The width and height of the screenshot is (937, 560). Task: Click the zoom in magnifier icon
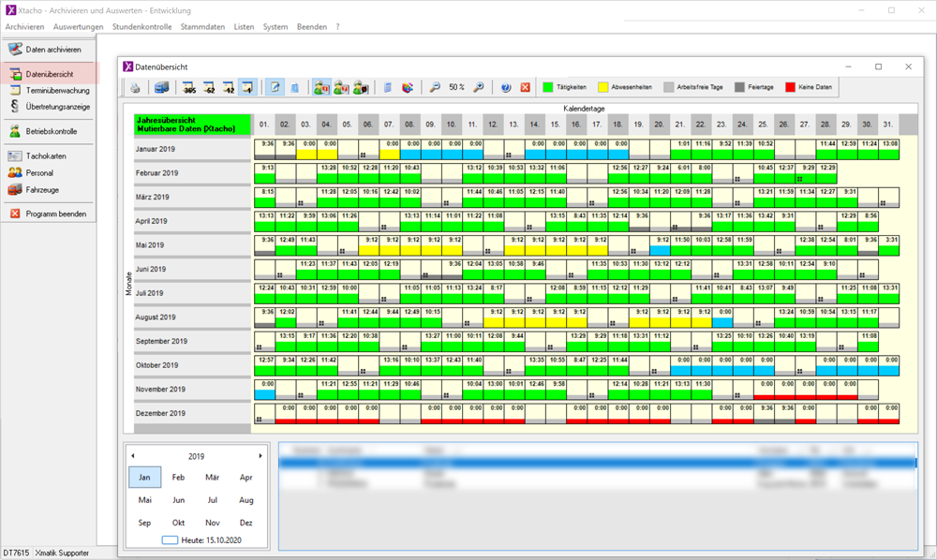point(478,87)
